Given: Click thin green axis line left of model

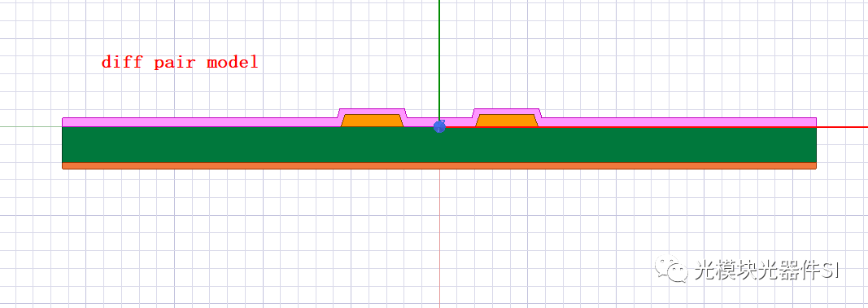Looking at the screenshot, I should [x=31, y=126].
